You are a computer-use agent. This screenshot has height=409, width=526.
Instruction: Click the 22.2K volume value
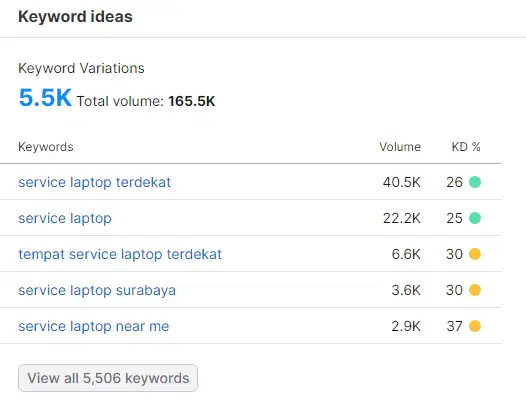coord(402,218)
